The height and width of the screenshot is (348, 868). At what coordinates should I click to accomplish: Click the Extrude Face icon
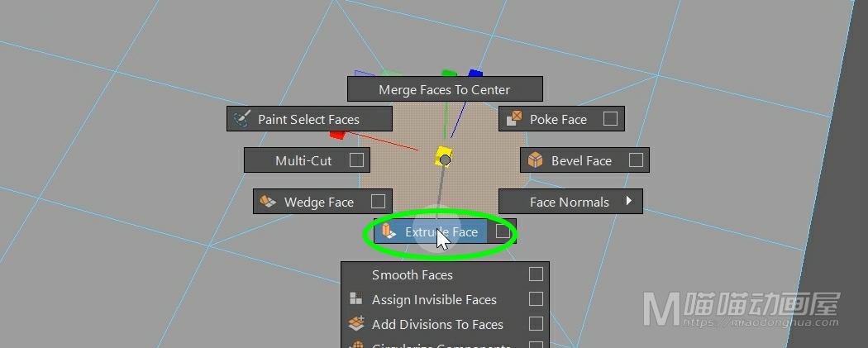pyautogui.click(x=389, y=231)
